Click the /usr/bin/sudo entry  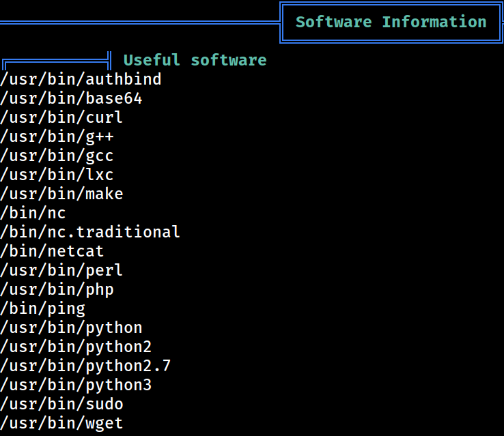point(61,404)
